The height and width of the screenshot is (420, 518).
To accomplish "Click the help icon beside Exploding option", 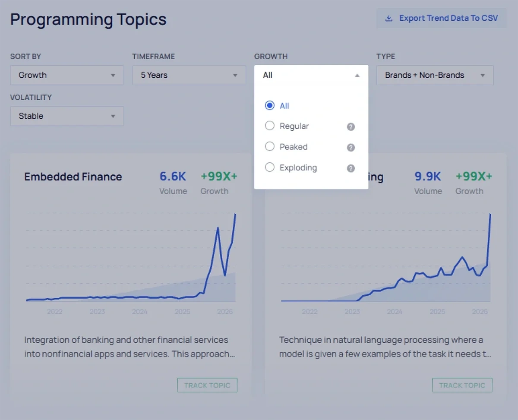I will click(351, 168).
